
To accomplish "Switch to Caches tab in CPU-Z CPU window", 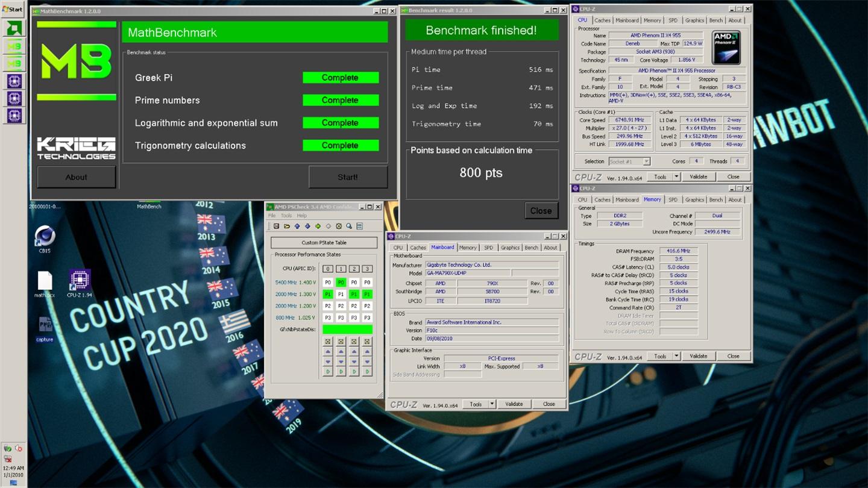I will point(602,20).
